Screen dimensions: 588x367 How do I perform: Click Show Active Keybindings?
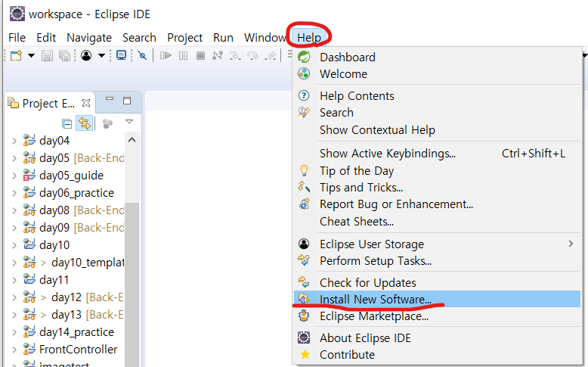(437, 154)
